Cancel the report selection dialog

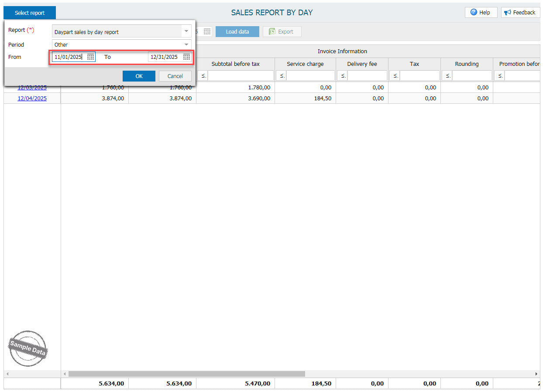pos(175,76)
